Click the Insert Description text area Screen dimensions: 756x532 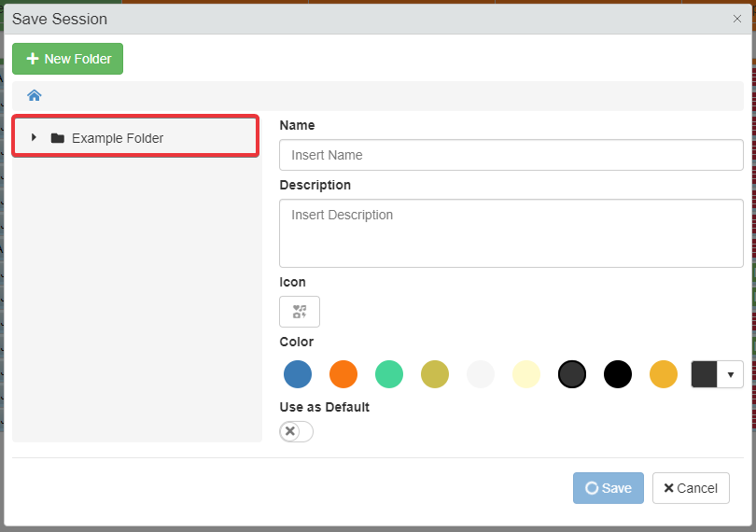tap(511, 232)
